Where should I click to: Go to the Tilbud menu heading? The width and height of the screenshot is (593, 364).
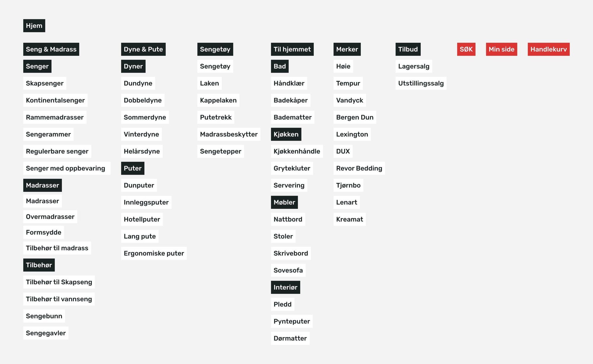[x=408, y=49]
